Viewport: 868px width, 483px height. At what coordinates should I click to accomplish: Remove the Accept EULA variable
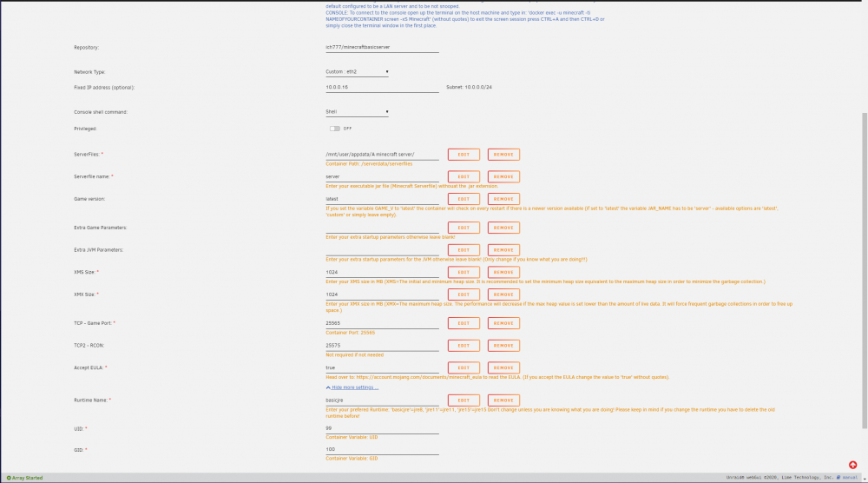(x=503, y=367)
